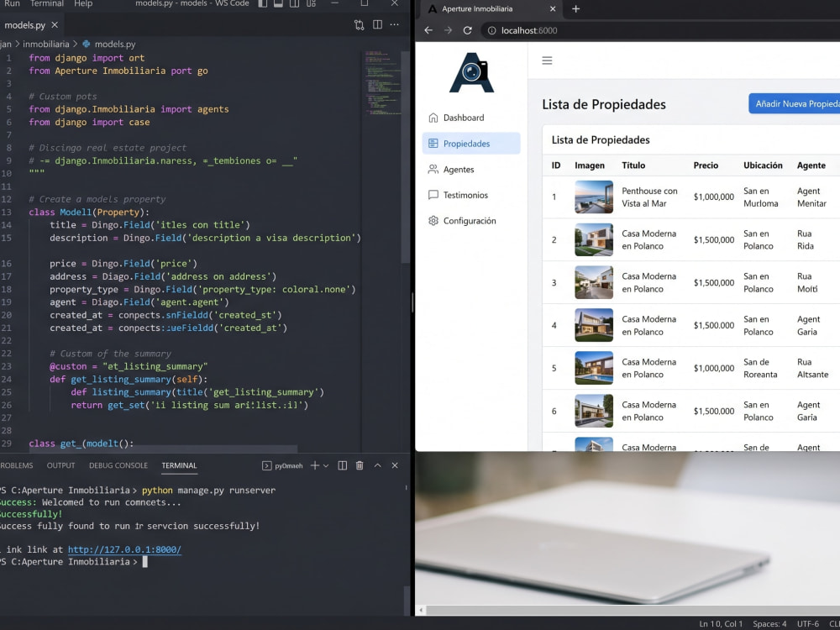840x630 pixels.
Task: Click the terminal shell profile icon
Action: [x=266, y=465]
